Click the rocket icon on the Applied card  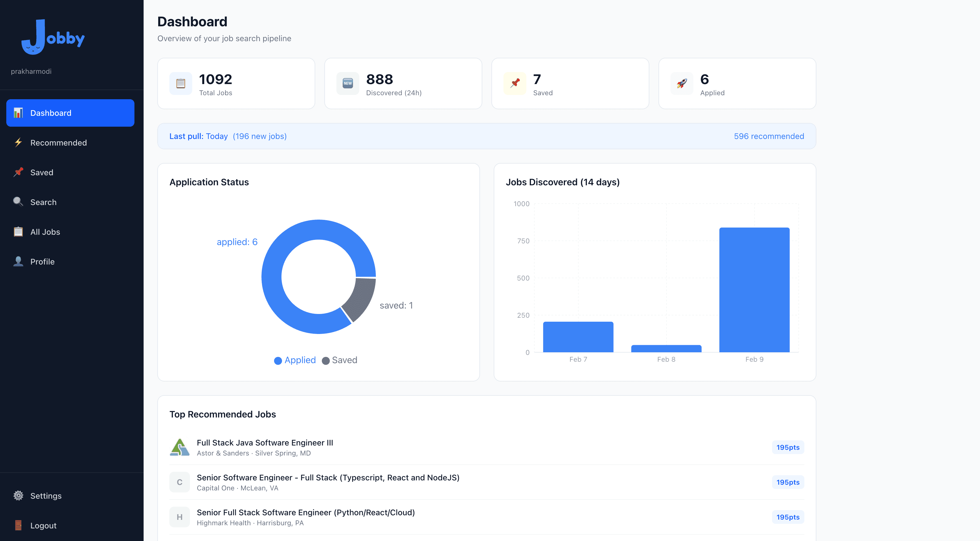[x=681, y=83]
